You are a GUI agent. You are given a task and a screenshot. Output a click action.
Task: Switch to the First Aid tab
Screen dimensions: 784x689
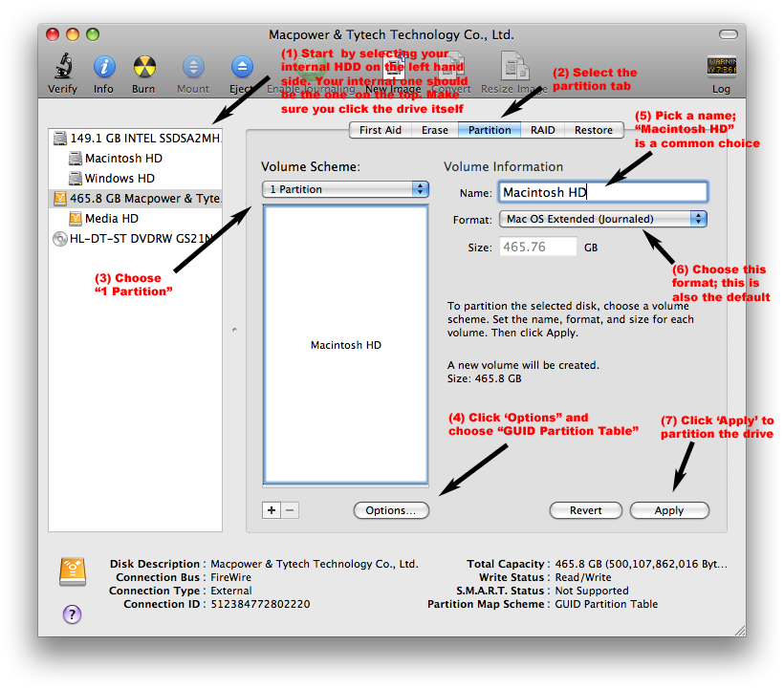(x=380, y=130)
